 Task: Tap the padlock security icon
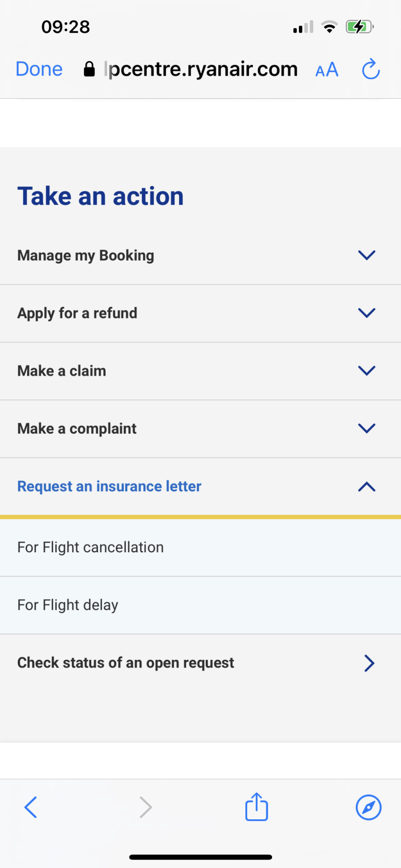89,69
